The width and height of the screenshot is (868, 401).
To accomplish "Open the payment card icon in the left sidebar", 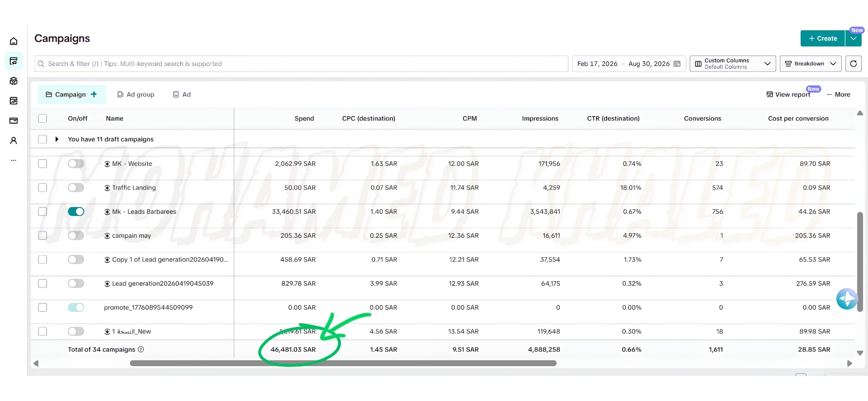I will coord(14,120).
